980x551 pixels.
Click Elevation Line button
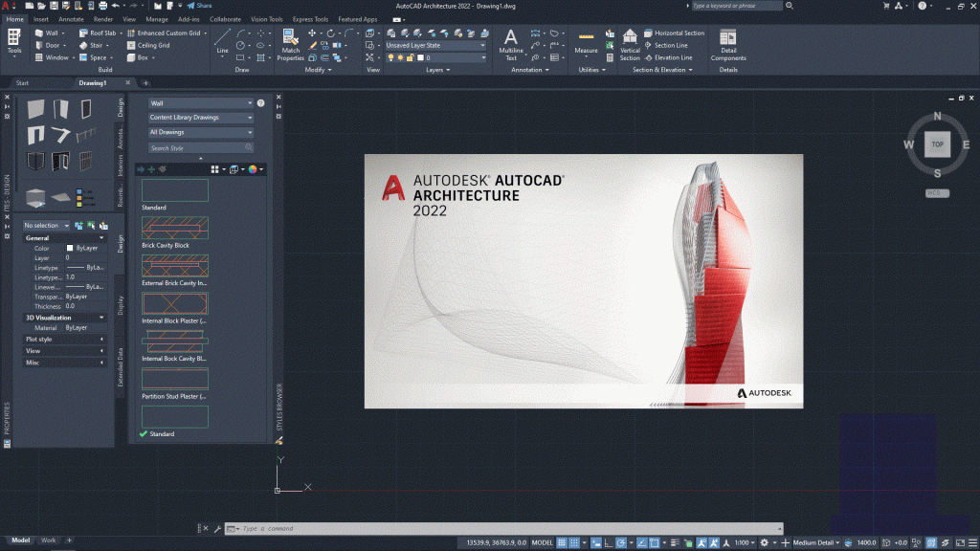(x=668, y=57)
